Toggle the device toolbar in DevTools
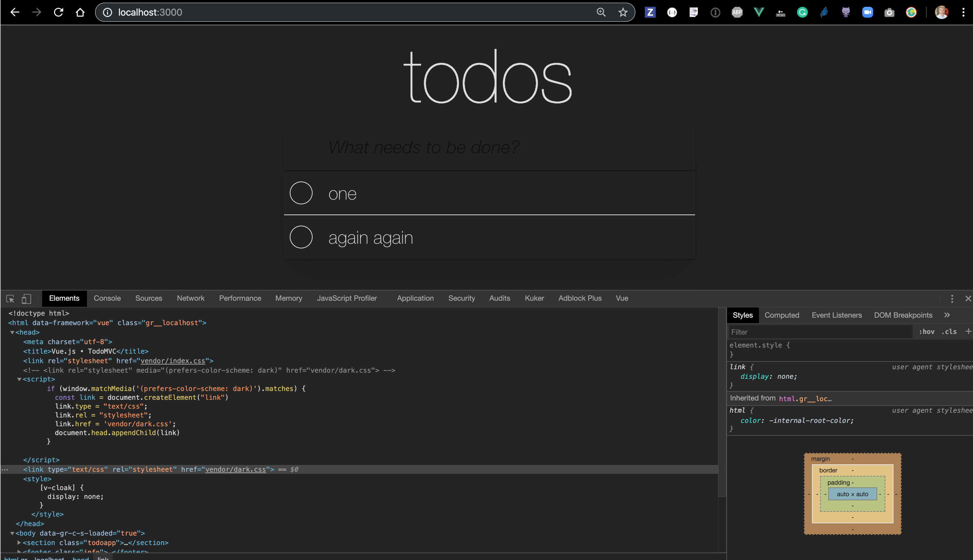Viewport: 973px width, 560px height. [x=26, y=298]
